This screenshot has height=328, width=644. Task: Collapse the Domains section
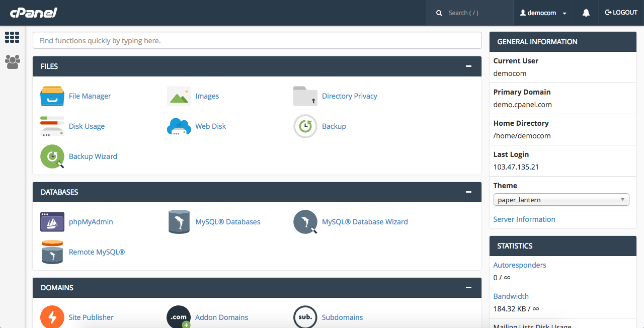[468, 288]
